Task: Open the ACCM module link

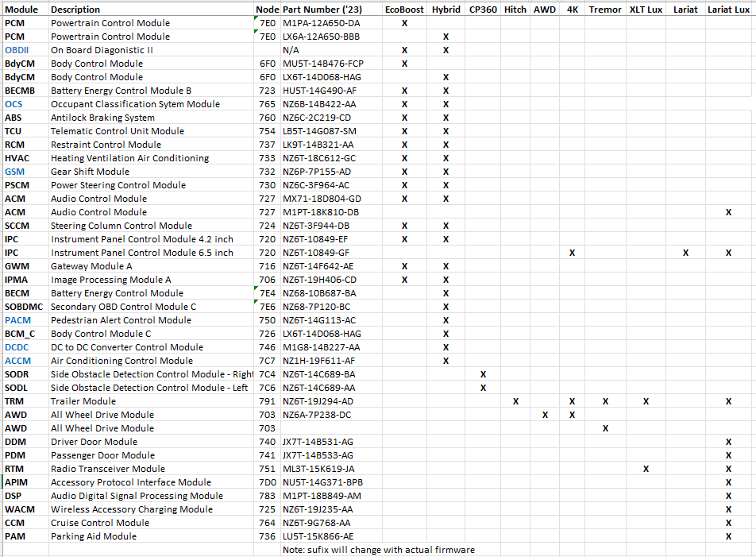Action: (17, 361)
